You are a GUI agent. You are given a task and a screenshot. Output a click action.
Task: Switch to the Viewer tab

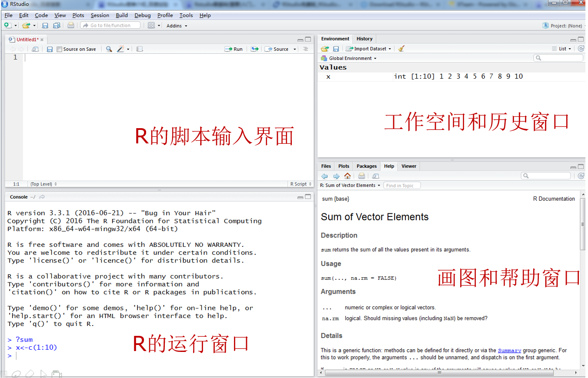tap(409, 166)
